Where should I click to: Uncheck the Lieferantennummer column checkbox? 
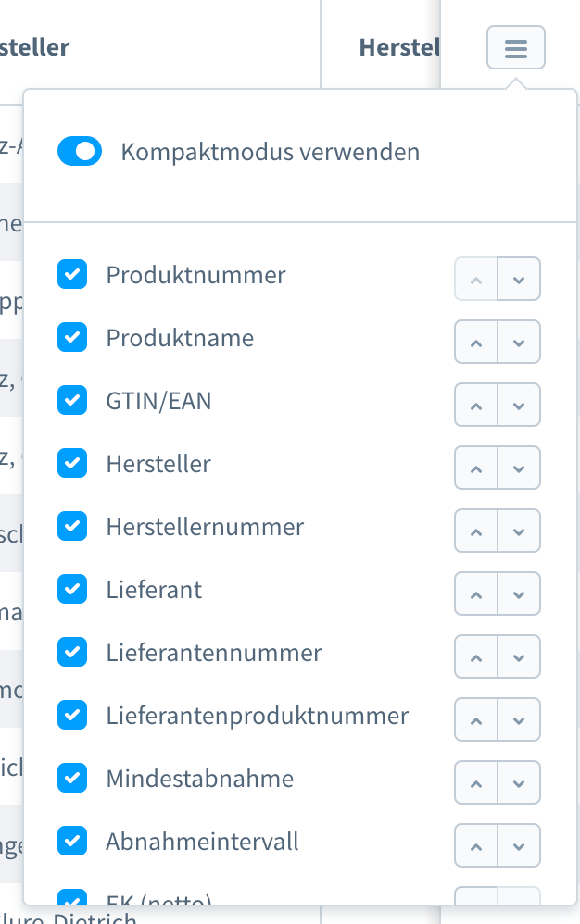click(72, 652)
